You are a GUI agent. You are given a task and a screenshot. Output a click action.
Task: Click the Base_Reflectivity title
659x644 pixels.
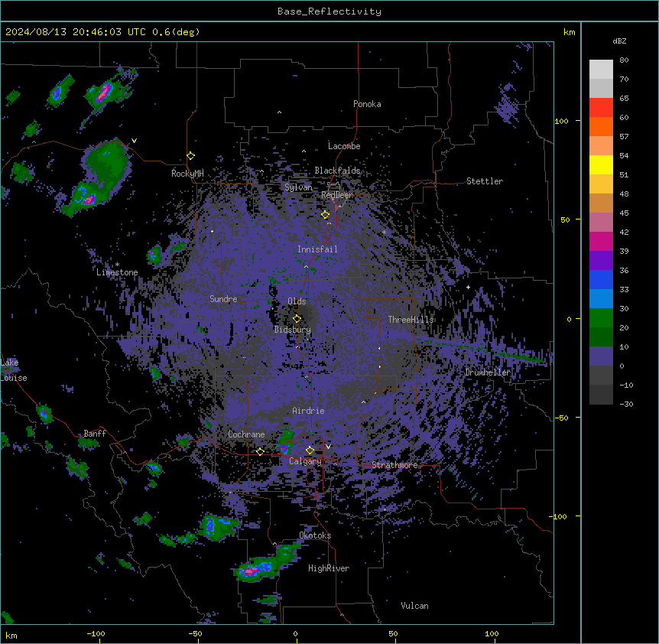point(329,11)
